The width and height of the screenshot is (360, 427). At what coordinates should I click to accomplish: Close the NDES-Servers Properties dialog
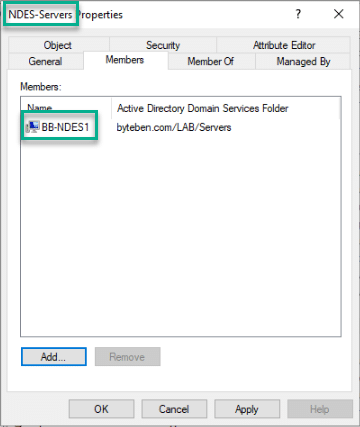point(339,14)
